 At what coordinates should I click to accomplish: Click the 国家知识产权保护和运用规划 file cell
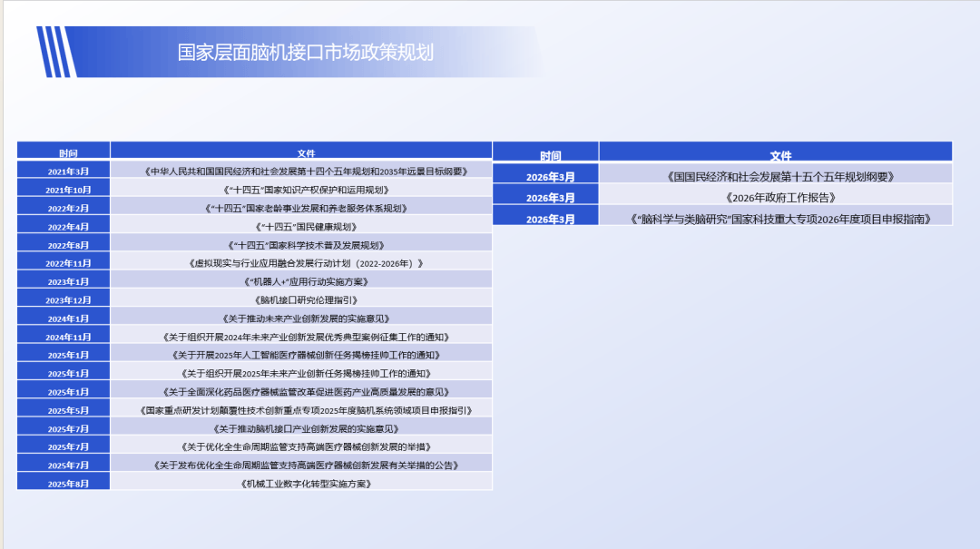(x=301, y=189)
